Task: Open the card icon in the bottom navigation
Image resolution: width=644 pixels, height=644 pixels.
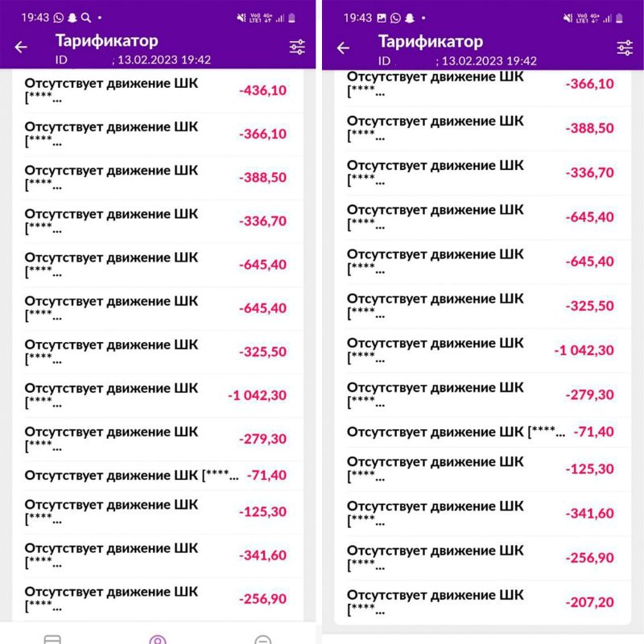Action: [52, 640]
